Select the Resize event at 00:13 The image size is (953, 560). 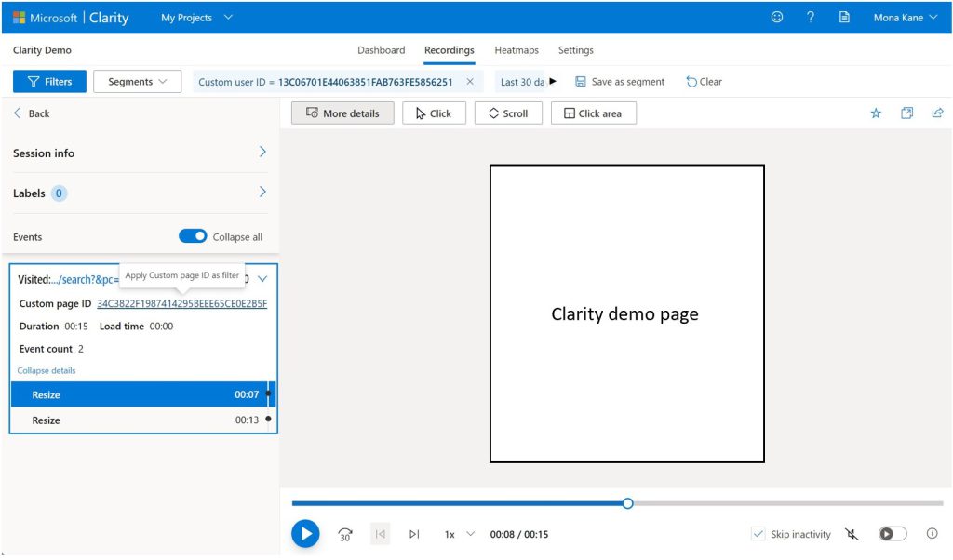point(140,420)
